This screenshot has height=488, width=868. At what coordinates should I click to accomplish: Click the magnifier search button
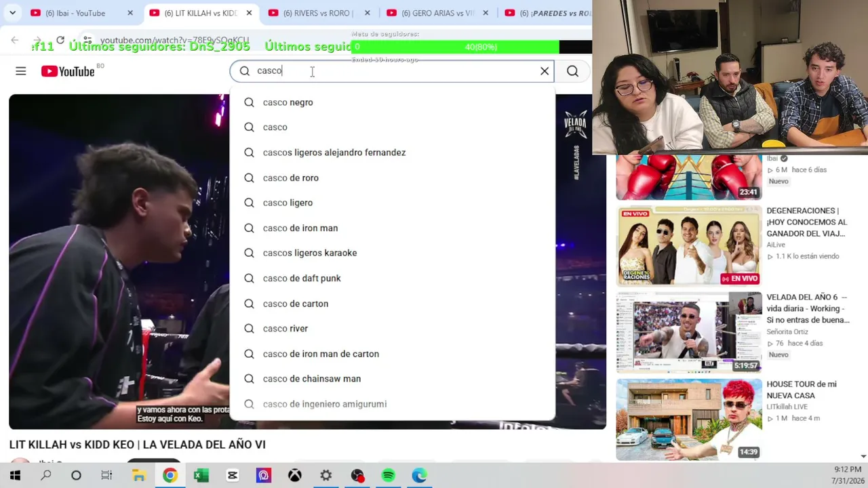(572, 71)
